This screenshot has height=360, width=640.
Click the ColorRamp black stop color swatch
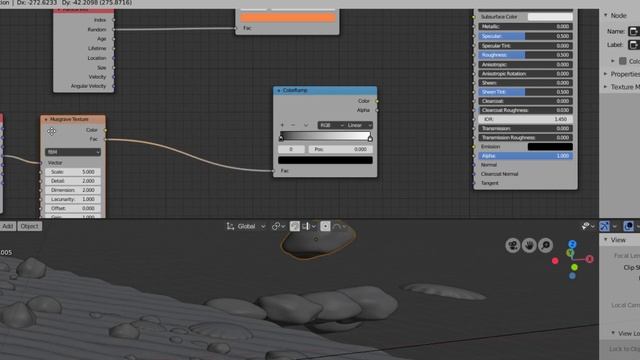[x=325, y=160]
